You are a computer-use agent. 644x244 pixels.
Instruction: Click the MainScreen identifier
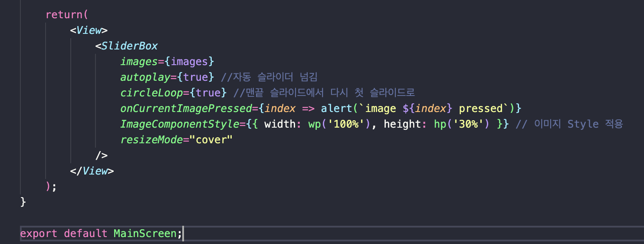[x=145, y=233]
